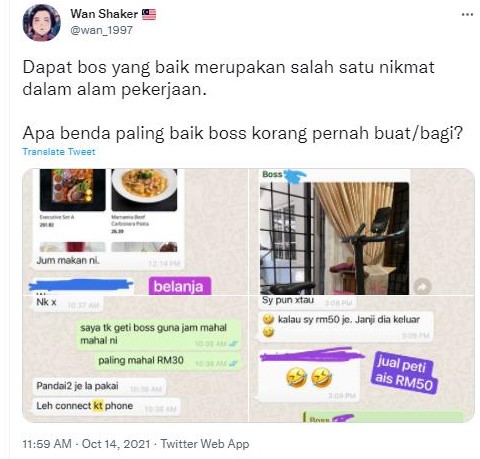Click the purple 'jual peti ais RM50' sticker

(x=404, y=372)
